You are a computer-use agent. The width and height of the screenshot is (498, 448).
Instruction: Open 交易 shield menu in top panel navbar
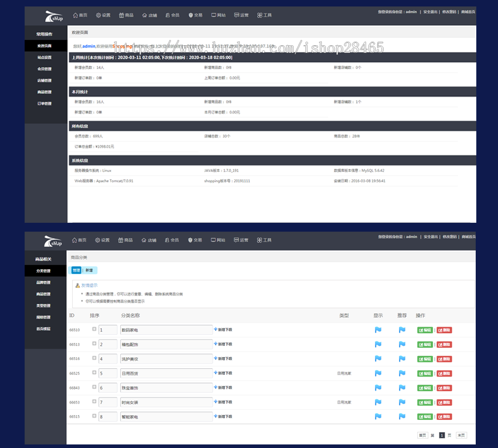[x=195, y=15]
